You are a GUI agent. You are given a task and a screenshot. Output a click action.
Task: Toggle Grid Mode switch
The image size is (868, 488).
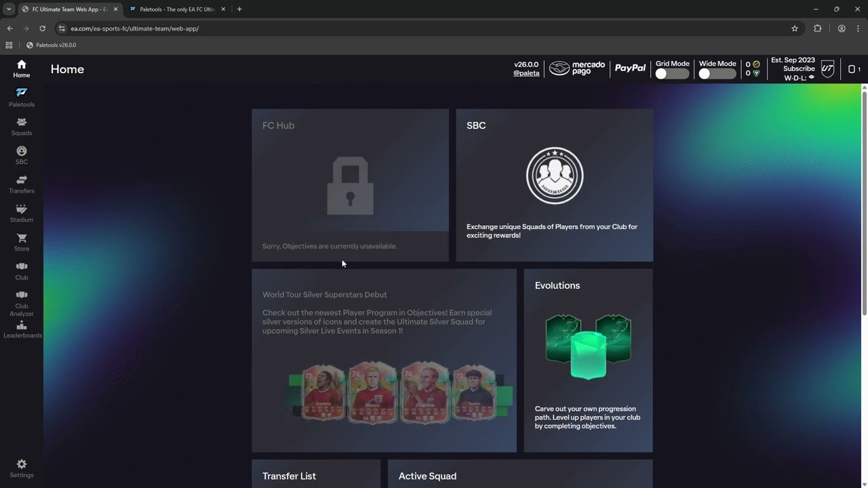tap(672, 74)
